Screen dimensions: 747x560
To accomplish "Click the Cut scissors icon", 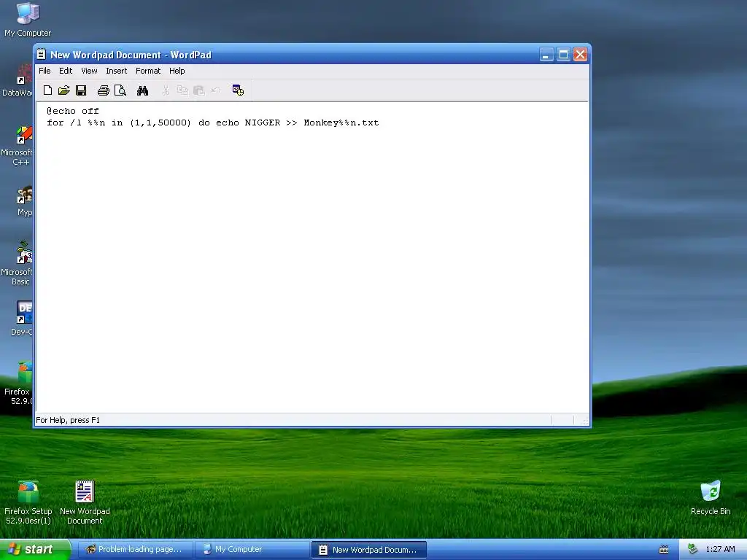I will (x=166, y=90).
